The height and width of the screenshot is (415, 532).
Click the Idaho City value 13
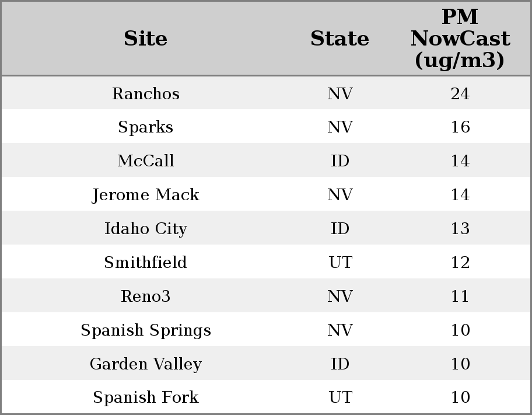[460, 229]
